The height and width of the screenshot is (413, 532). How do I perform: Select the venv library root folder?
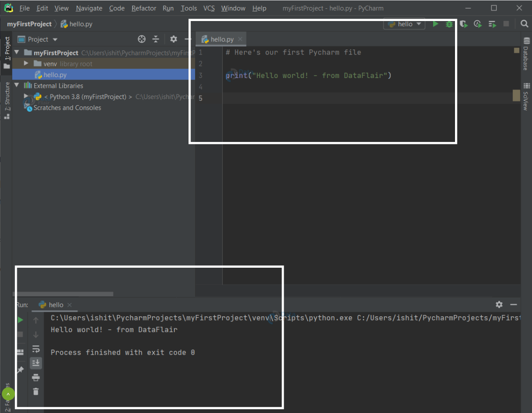click(104, 64)
